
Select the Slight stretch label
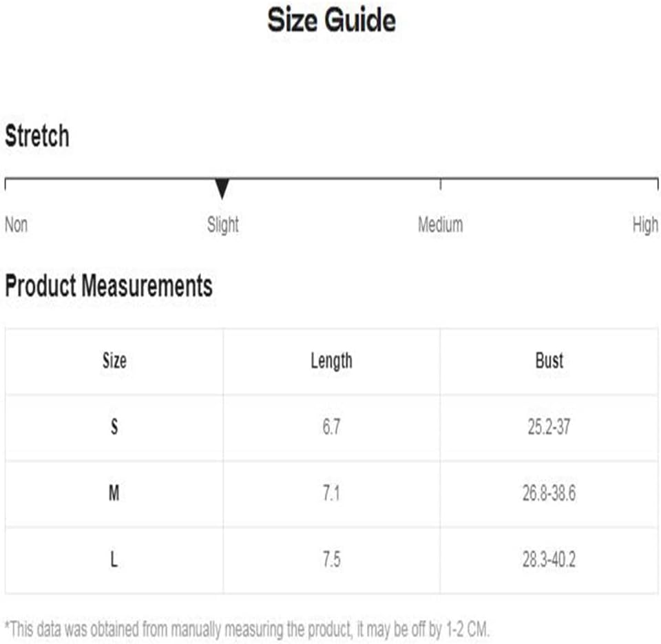tap(222, 225)
